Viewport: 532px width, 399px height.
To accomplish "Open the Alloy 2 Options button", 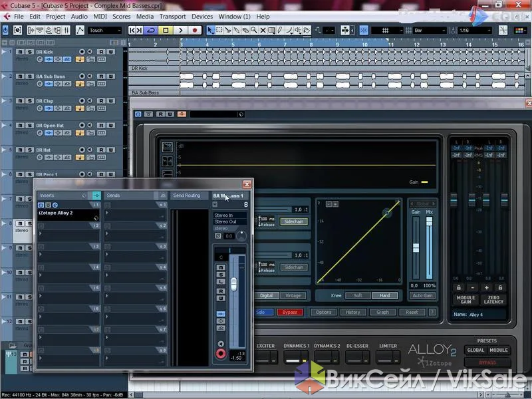I will click(x=323, y=312).
